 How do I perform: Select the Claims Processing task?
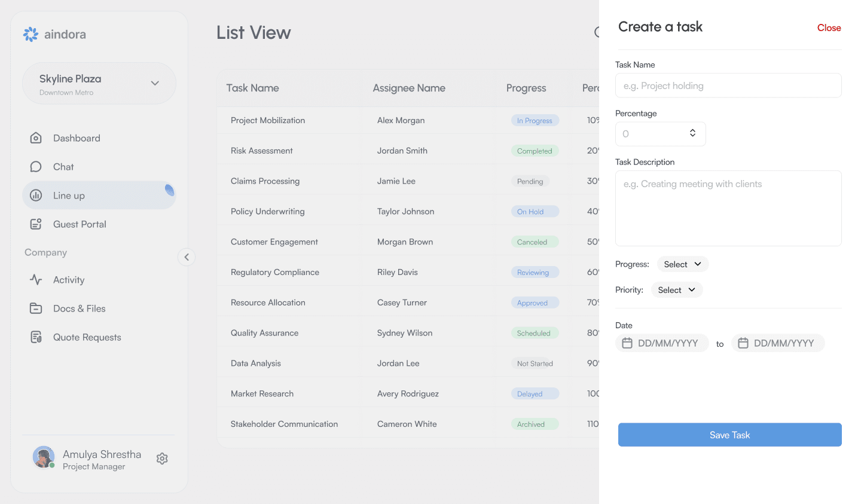[x=265, y=181]
